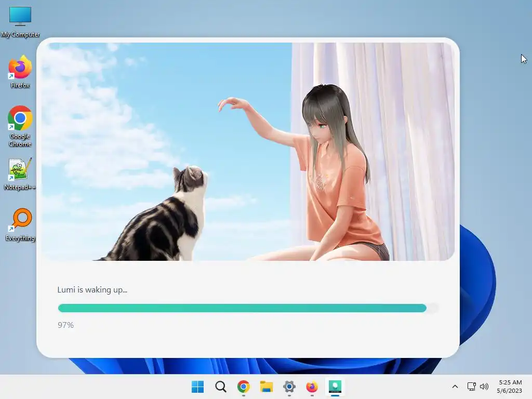Open taskbar Search
This screenshot has height=399, width=532.
tap(220, 387)
